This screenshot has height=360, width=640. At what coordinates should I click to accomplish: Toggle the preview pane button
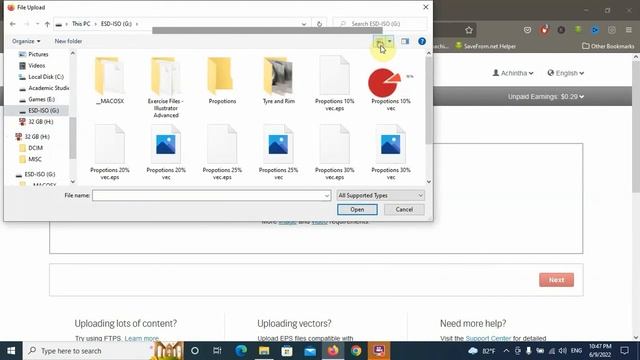pyautogui.click(x=405, y=41)
